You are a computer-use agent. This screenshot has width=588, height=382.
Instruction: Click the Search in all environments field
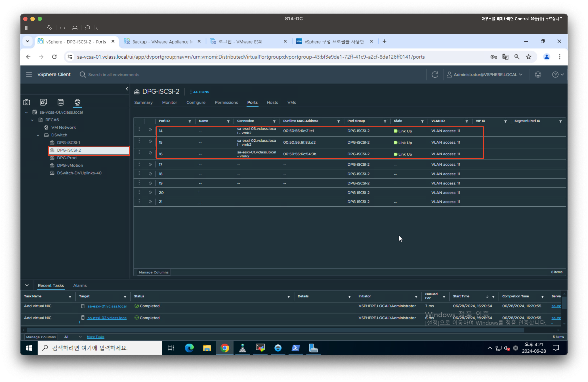(x=114, y=75)
